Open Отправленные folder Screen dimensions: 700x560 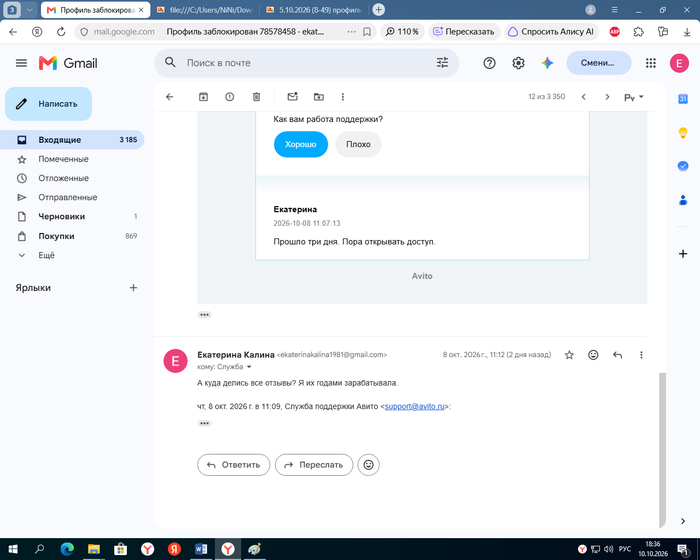coord(72,197)
